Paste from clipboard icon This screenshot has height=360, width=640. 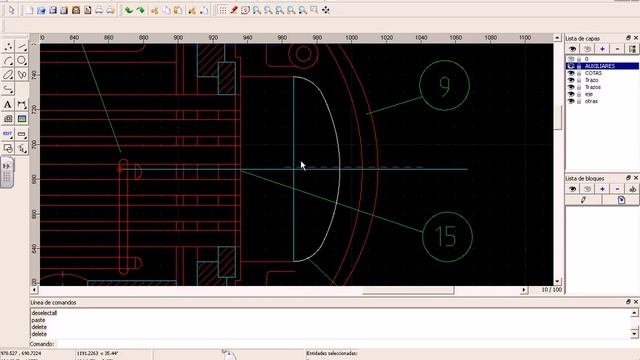pos(178,10)
